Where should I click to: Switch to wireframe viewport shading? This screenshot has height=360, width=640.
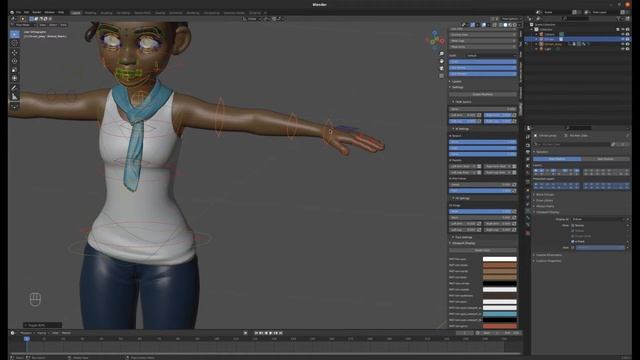(x=500, y=25)
